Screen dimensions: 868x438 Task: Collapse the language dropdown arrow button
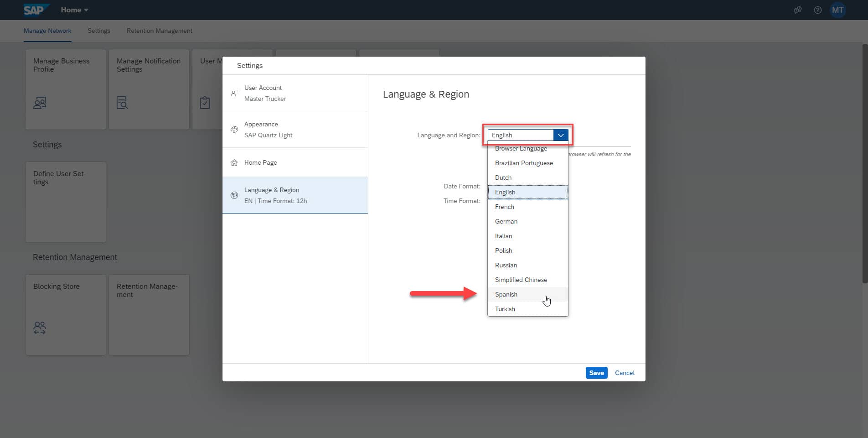[561, 135]
